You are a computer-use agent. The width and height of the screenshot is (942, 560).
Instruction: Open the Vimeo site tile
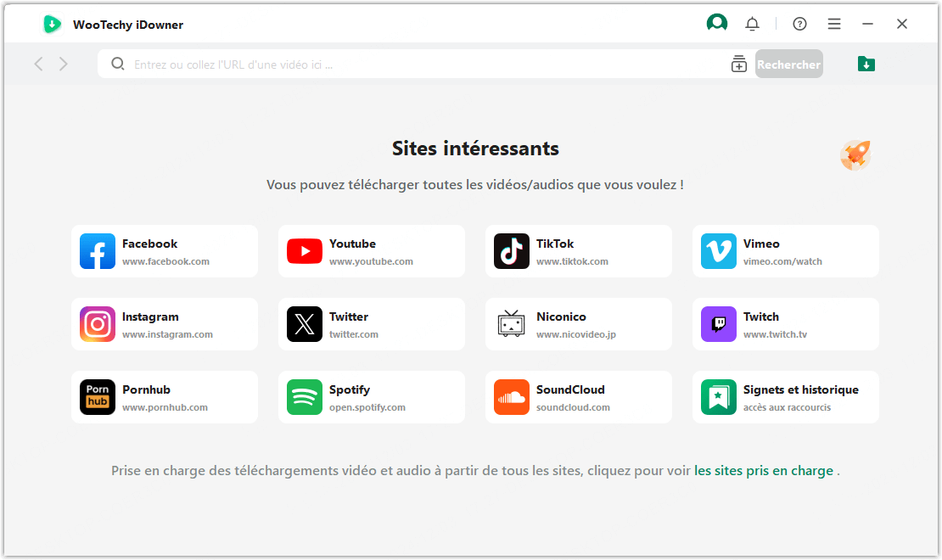[x=786, y=251]
